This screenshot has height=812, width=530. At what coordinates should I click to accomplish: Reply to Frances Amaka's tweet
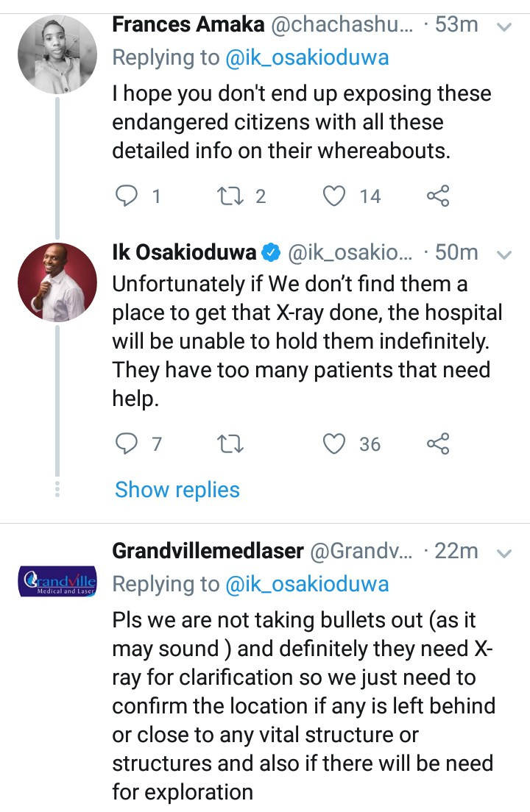point(129,196)
